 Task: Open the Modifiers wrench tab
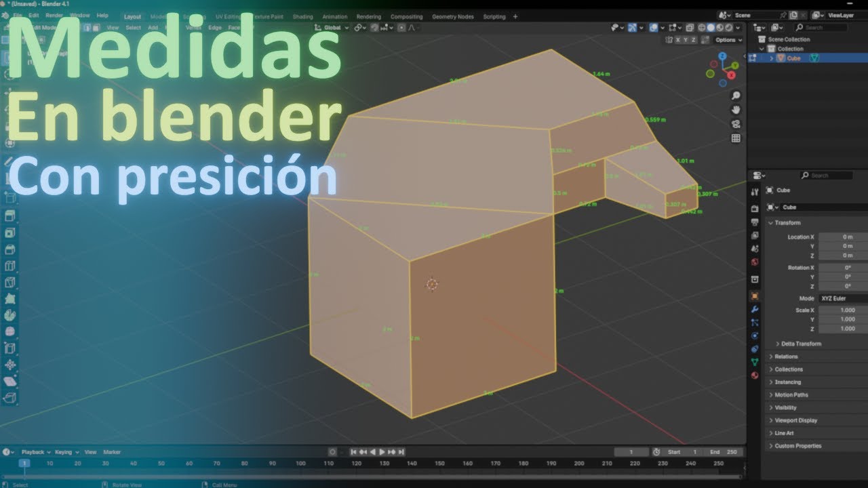click(755, 309)
